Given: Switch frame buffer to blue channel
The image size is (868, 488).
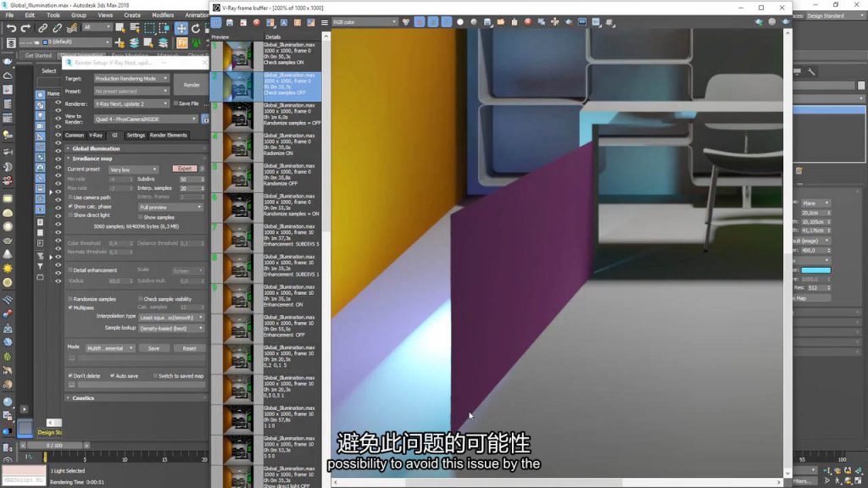Looking at the screenshot, I should tap(446, 22).
